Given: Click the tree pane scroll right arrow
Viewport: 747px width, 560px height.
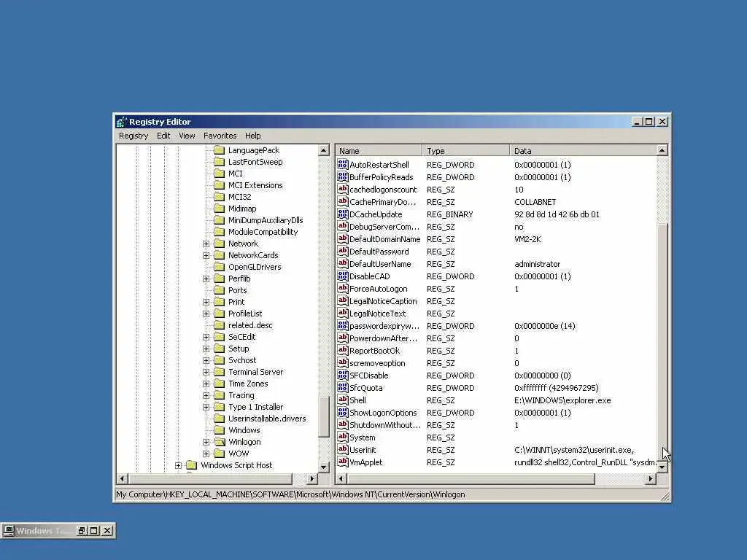Looking at the screenshot, I should tap(312, 478).
